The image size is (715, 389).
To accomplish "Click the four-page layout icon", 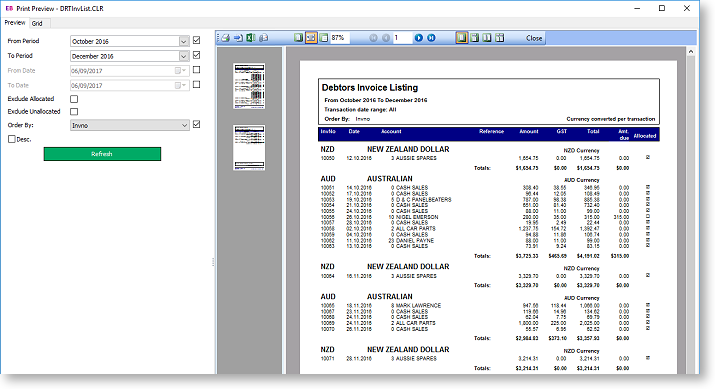I will [500, 38].
